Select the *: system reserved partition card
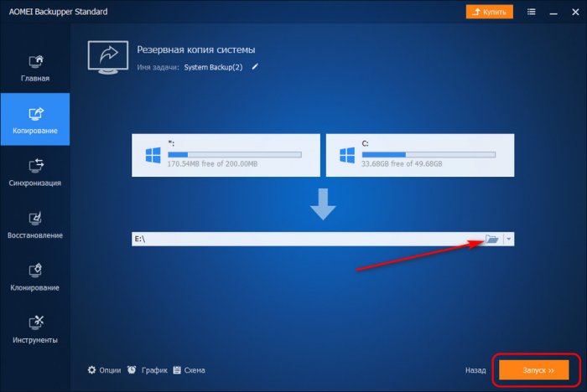Image resolution: width=587 pixels, height=392 pixels. pyautogui.click(x=226, y=155)
